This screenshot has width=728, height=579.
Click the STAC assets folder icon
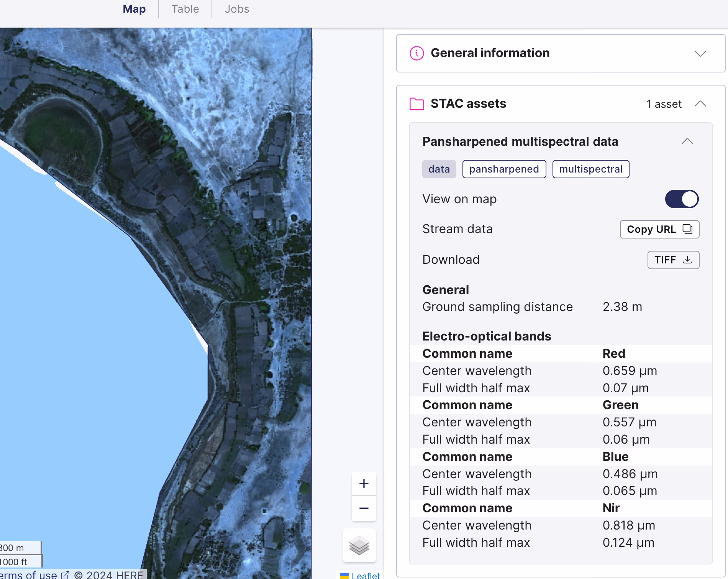(x=417, y=104)
